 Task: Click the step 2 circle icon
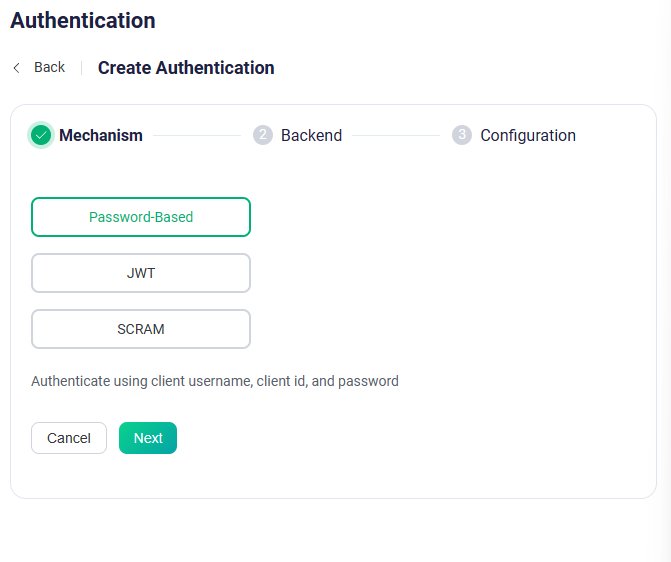click(x=263, y=135)
